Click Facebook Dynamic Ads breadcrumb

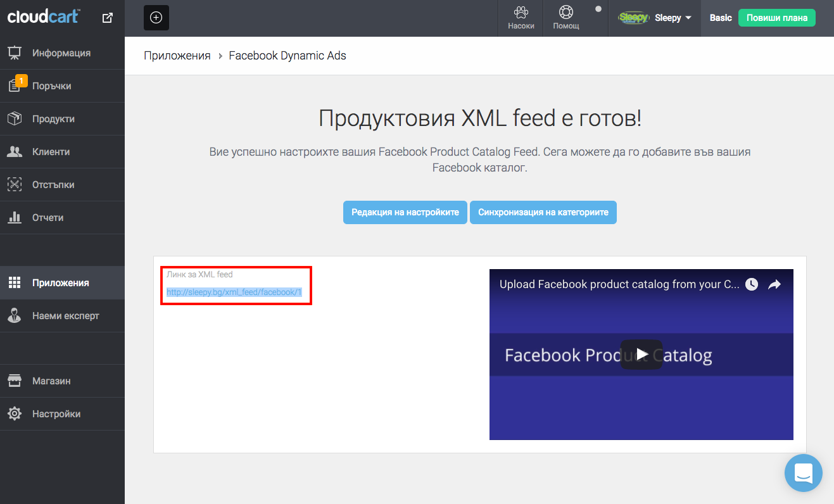(287, 56)
